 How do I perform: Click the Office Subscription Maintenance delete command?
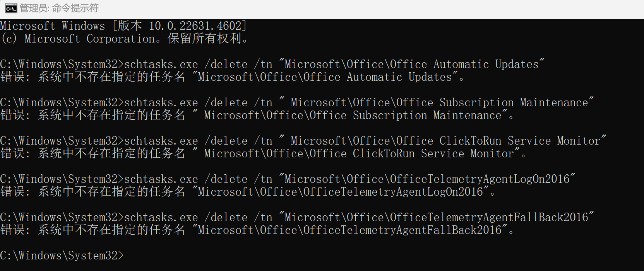tap(297, 102)
